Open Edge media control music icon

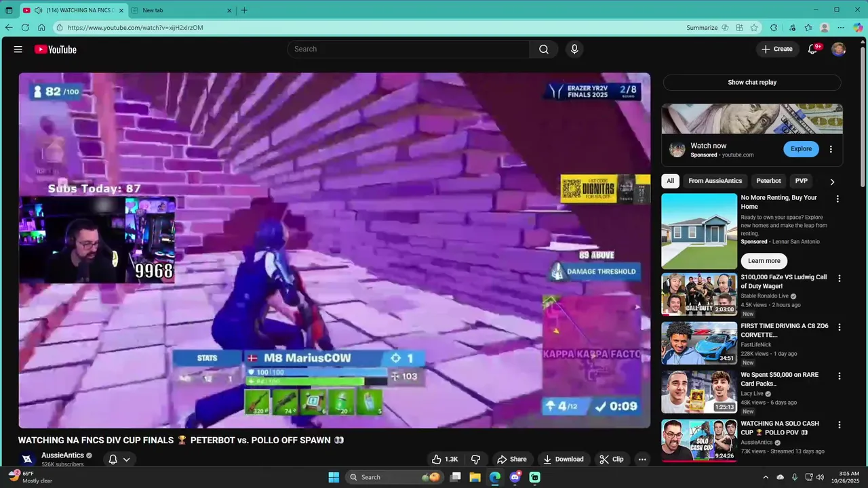(x=792, y=28)
